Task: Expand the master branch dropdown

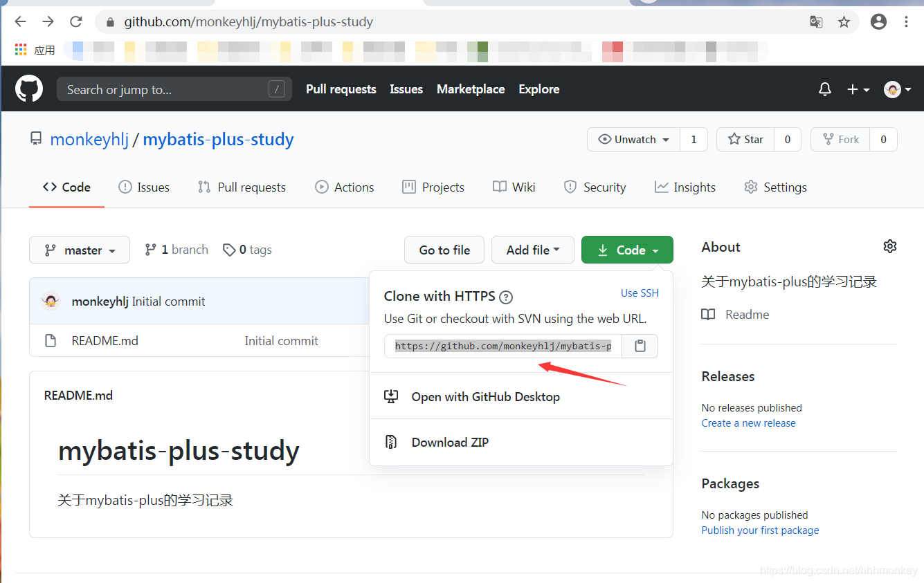Action: [80, 250]
